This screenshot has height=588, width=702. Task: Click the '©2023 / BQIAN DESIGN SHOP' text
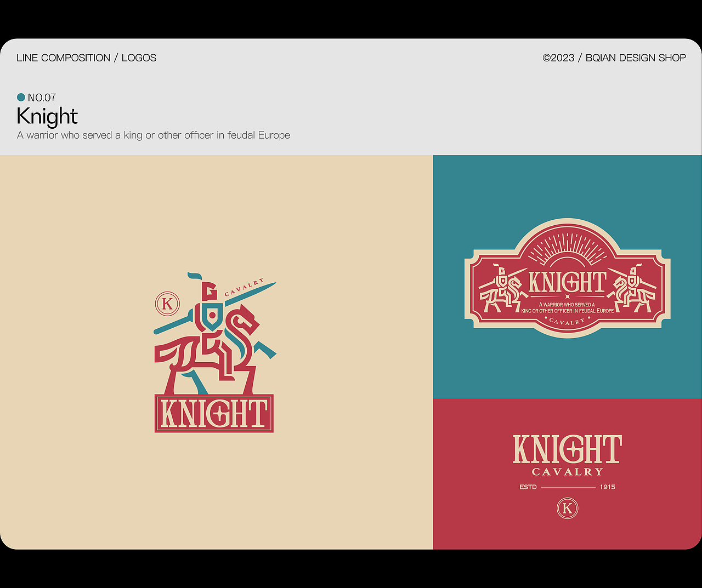click(614, 58)
